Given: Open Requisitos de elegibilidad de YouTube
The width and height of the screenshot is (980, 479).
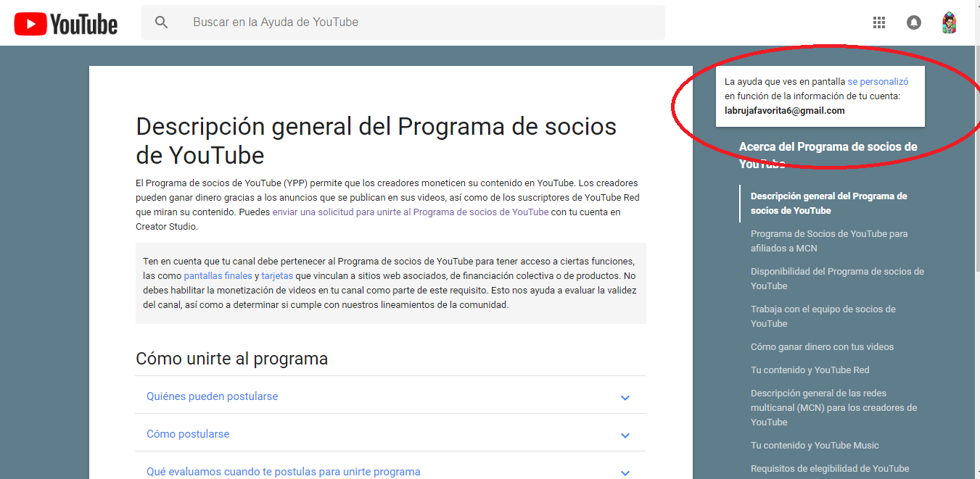Looking at the screenshot, I should [830, 468].
